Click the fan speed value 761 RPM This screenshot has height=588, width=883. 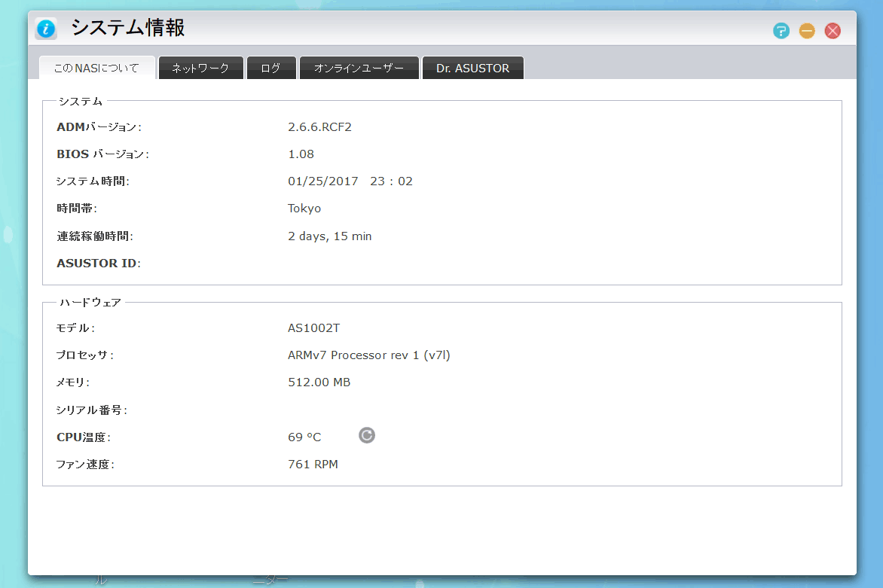(313, 465)
